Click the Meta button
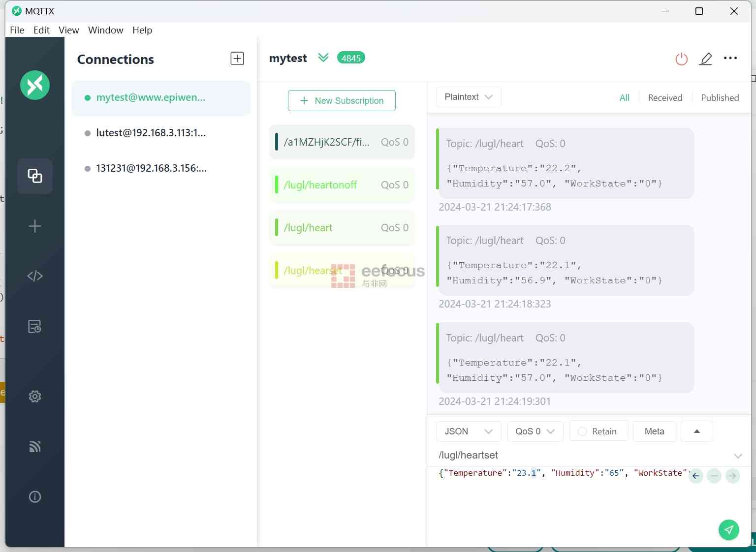The height and width of the screenshot is (552, 756). tap(654, 431)
